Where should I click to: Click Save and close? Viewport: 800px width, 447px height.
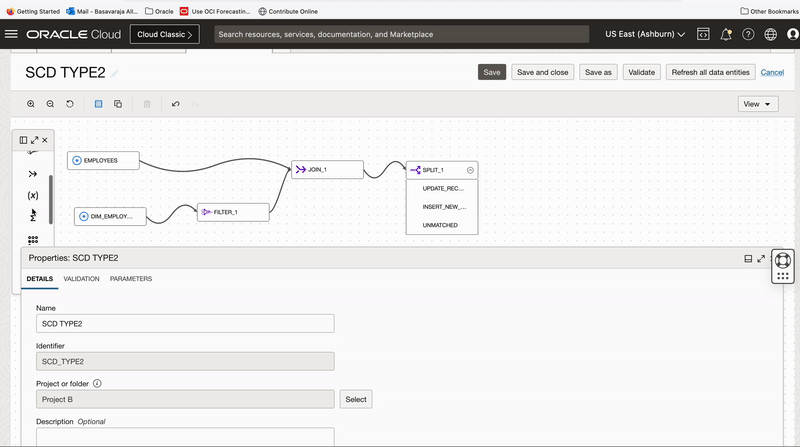tap(542, 72)
